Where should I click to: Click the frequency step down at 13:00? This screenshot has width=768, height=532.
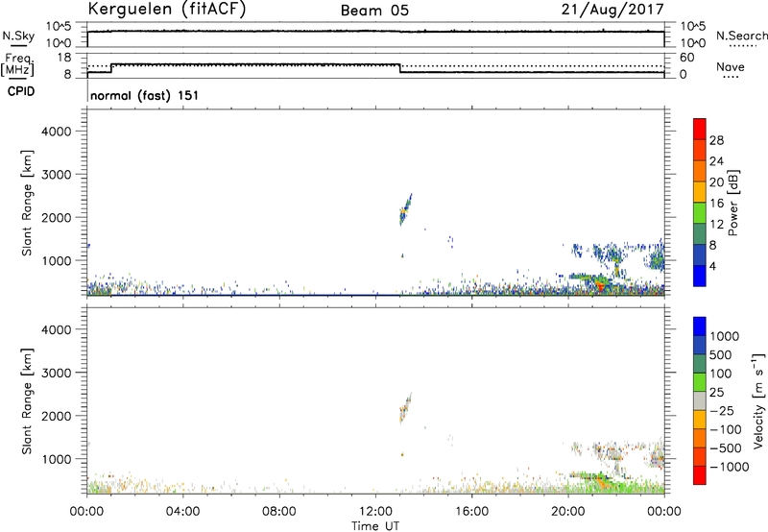coord(400,68)
